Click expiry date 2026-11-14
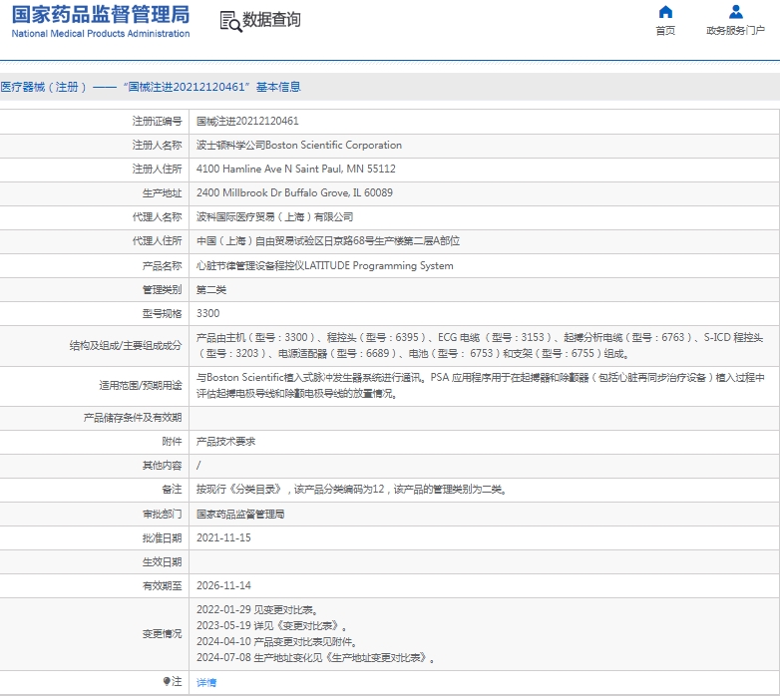 pyautogui.click(x=223, y=585)
